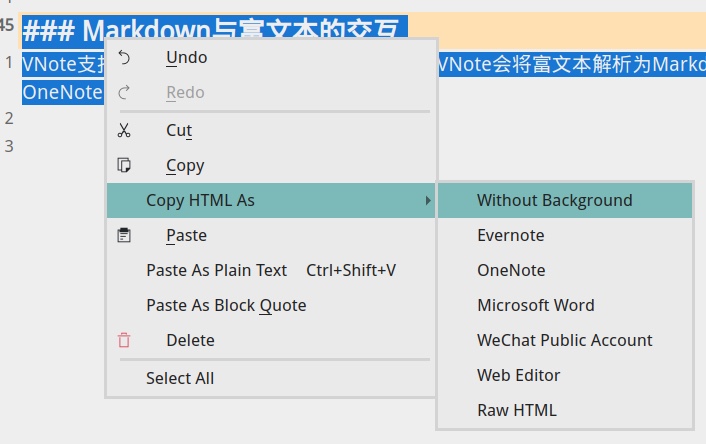Choose Paste As Plain Text
The image size is (706, 444).
[216, 270]
